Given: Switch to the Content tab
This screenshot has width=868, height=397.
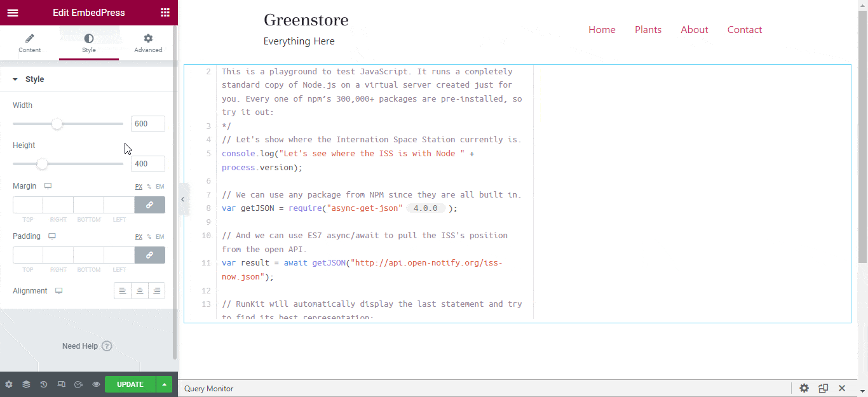Looking at the screenshot, I should pyautogui.click(x=29, y=44).
